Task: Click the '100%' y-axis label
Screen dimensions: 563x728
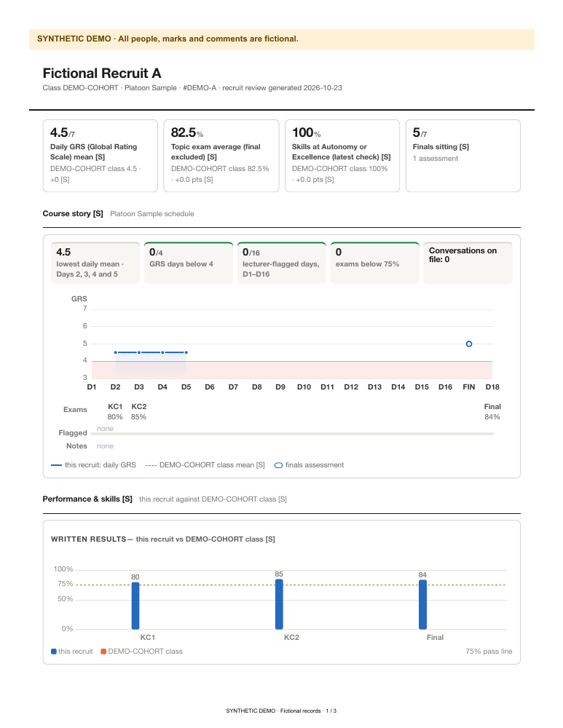Action: click(63, 569)
